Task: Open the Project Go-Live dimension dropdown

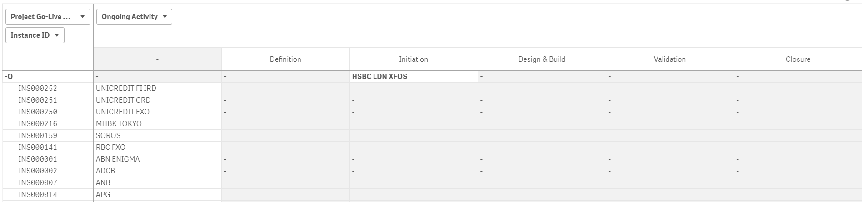Action: coord(48,17)
